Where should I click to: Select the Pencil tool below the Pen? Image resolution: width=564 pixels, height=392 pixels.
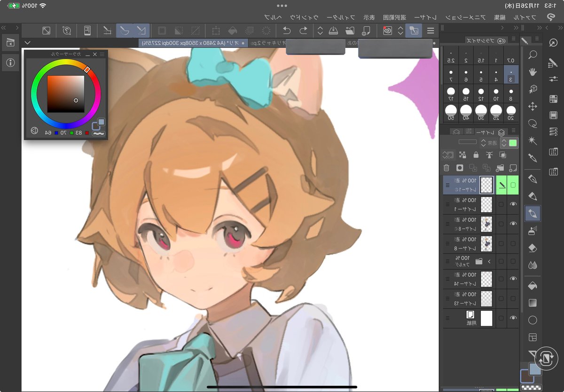coord(533,196)
